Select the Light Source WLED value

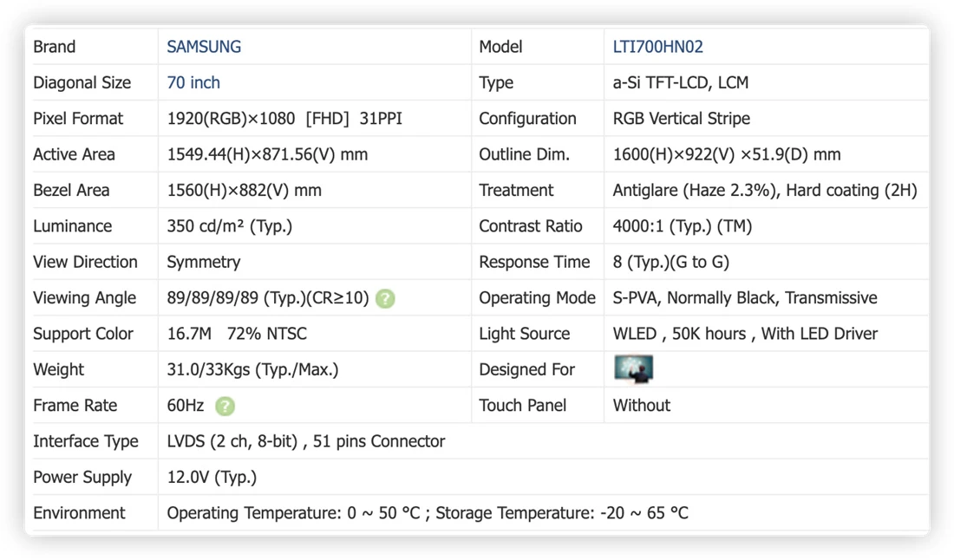pos(745,334)
